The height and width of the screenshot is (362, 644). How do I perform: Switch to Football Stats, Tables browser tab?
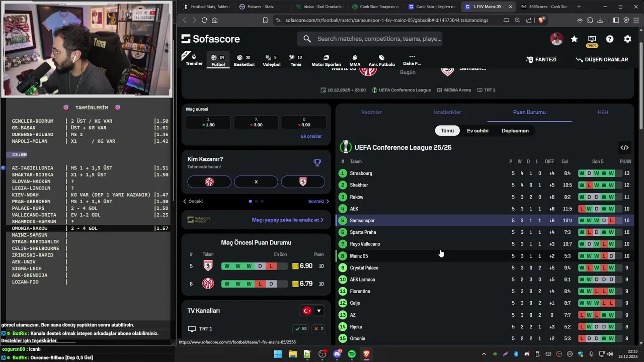point(206,7)
